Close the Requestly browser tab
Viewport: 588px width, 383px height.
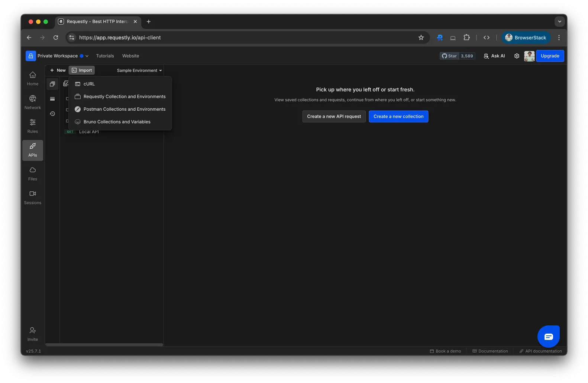tap(135, 22)
